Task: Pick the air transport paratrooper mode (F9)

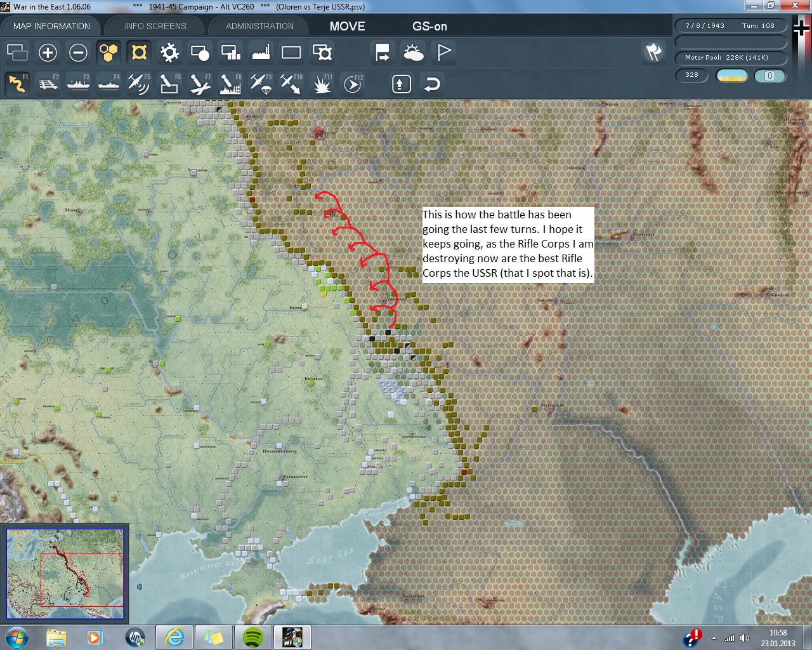Action: click(261, 84)
